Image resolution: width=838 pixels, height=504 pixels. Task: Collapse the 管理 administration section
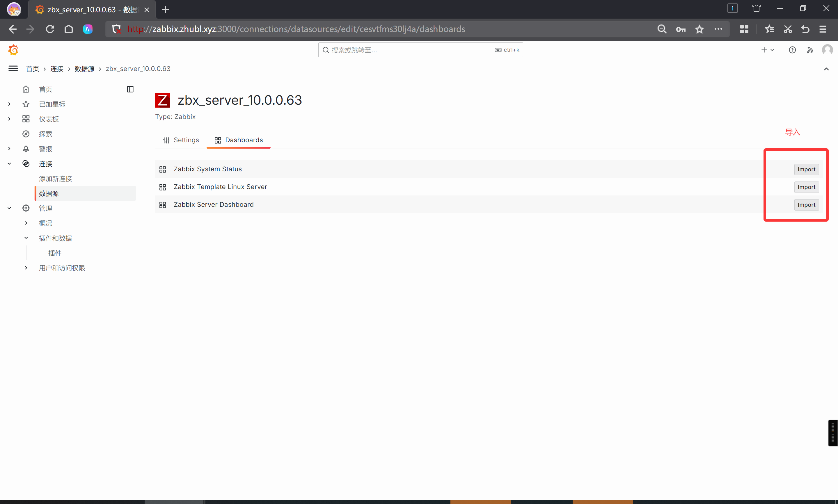(x=9, y=208)
